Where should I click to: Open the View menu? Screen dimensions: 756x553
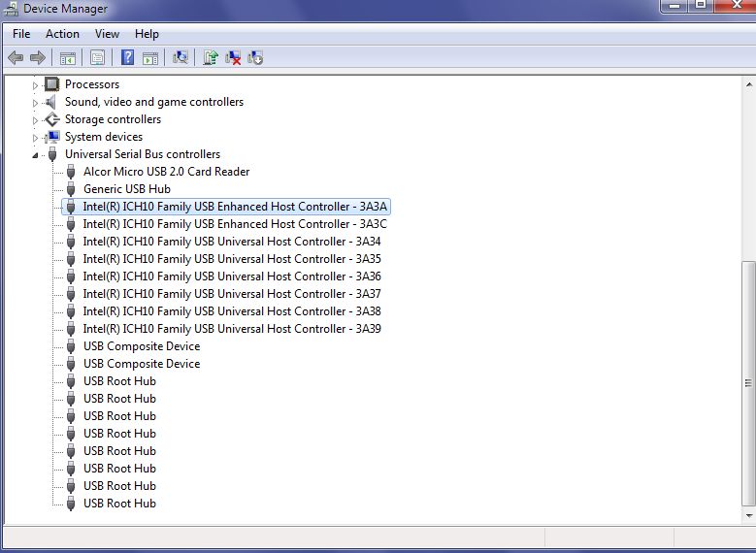(107, 34)
